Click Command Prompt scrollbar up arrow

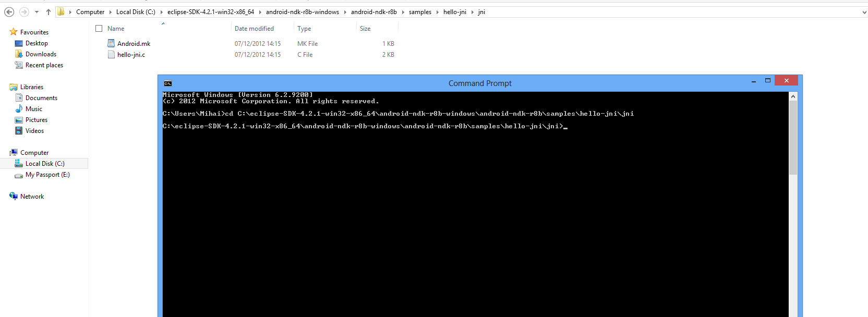tap(793, 96)
